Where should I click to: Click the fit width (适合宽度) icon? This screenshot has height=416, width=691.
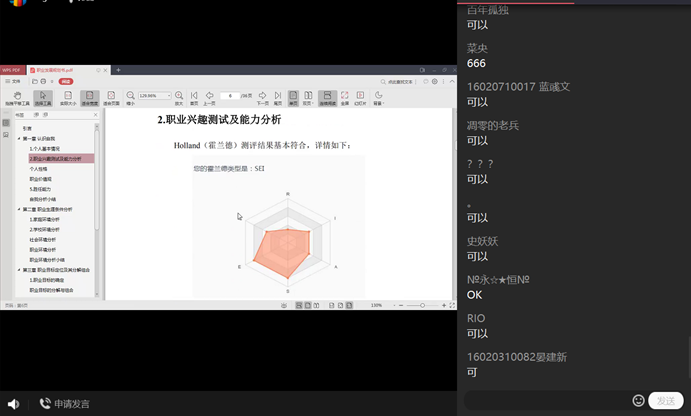90,97
